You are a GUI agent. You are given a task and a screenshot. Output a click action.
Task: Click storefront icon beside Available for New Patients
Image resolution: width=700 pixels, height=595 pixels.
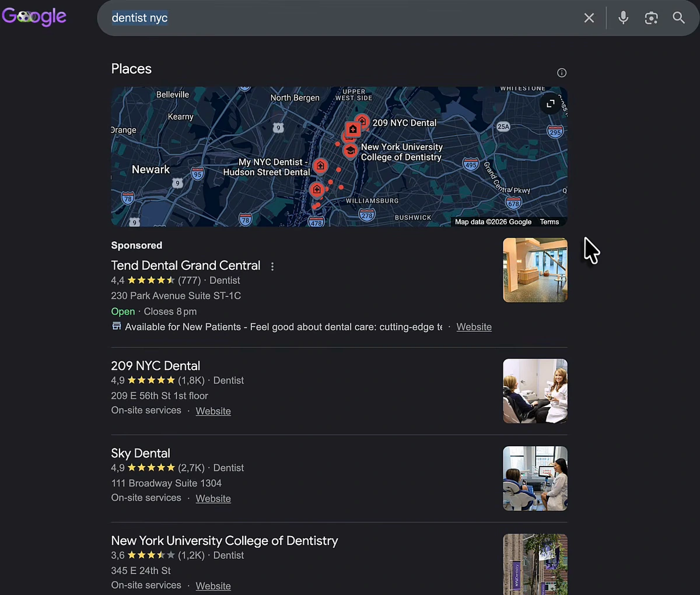tap(117, 326)
